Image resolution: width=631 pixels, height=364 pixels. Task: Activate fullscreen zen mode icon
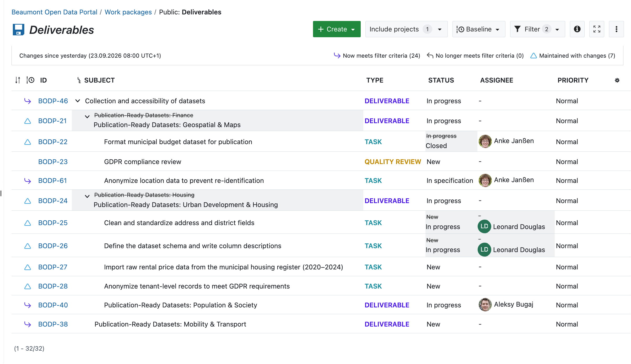click(x=597, y=29)
